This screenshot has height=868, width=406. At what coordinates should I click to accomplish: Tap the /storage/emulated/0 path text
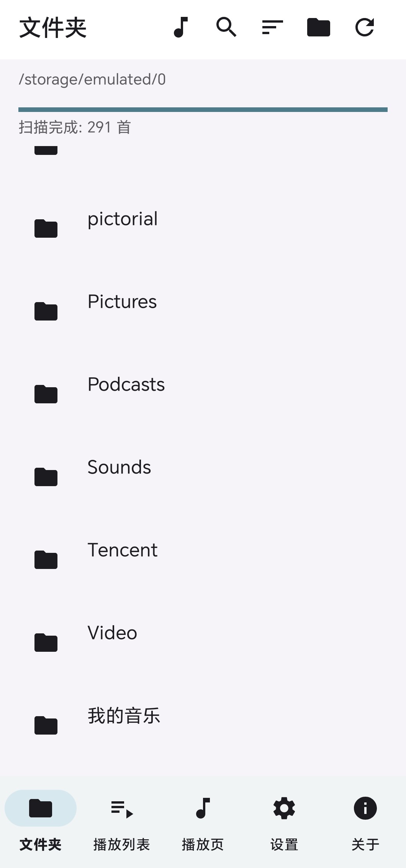[92, 79]
